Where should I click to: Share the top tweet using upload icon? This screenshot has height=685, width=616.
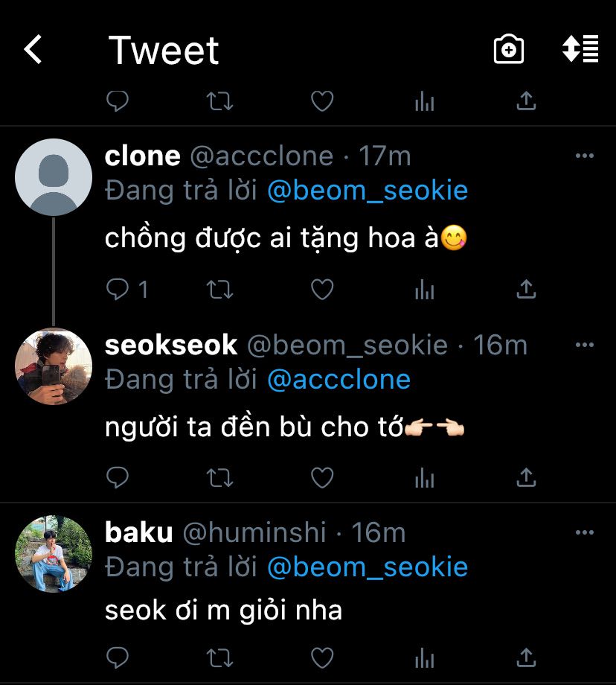(x=526, y=101)
